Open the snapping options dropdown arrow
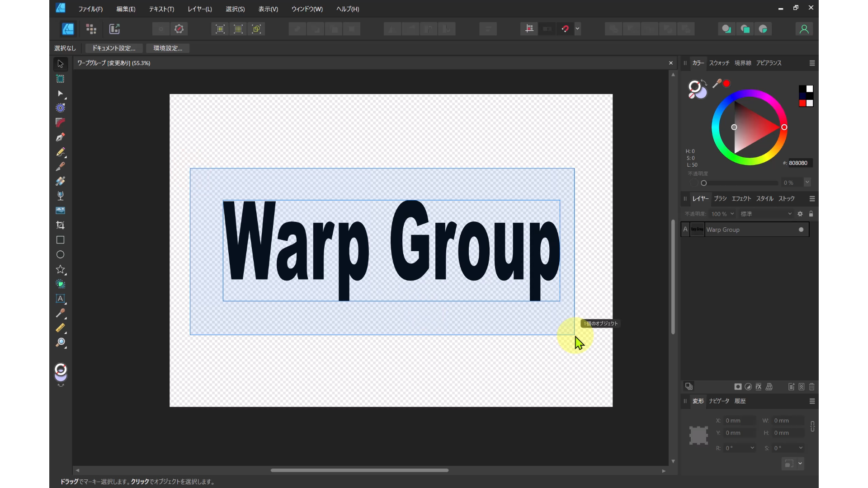This screenshot has height=488, width=868. (x=577, y=29)
